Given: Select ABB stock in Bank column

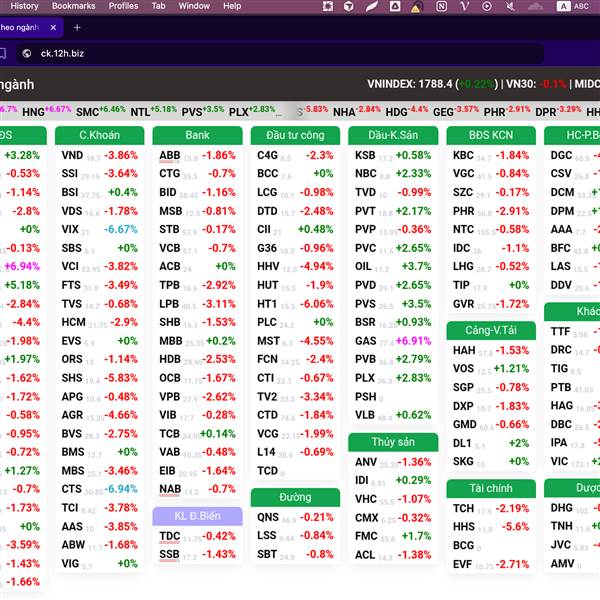Looking at the screenshot, I should tap(197, 155).
